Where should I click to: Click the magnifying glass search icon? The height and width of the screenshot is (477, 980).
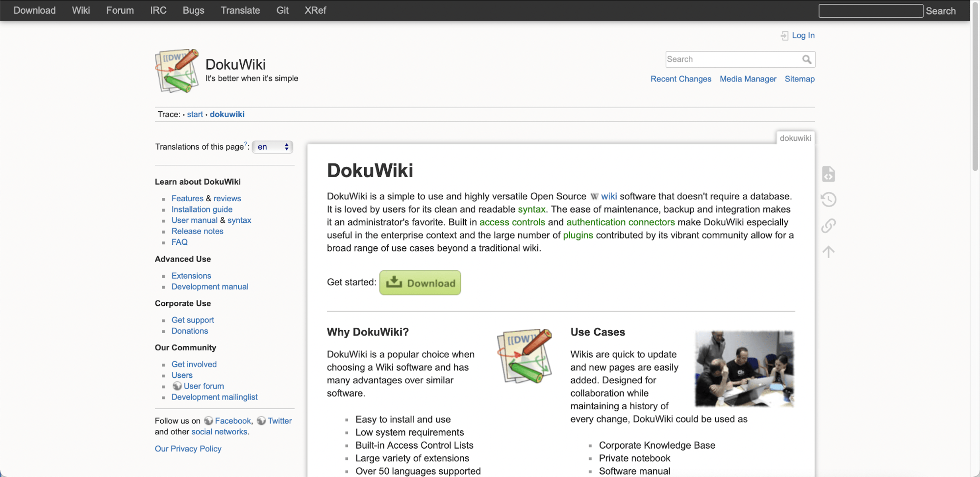(x=806, y=59)
